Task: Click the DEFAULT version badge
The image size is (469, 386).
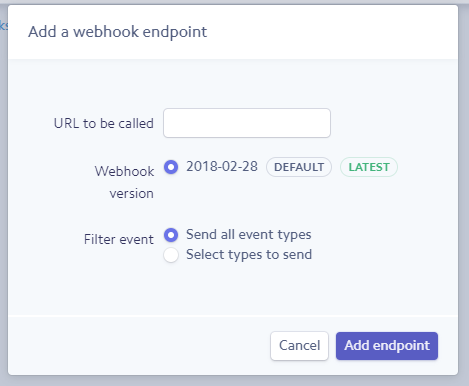Action: 299,167
